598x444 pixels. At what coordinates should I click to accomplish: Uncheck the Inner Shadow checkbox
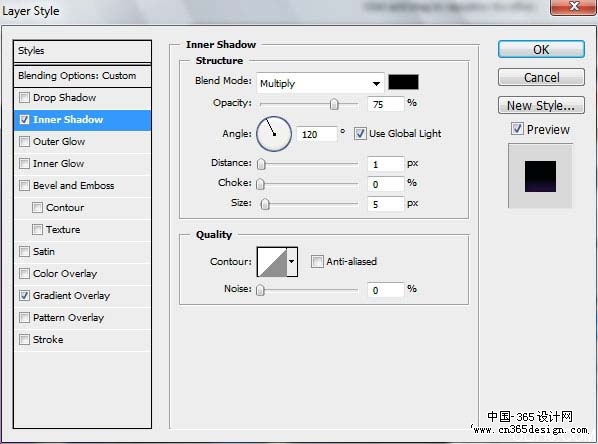pyautogui.click(x=24, y=120)
